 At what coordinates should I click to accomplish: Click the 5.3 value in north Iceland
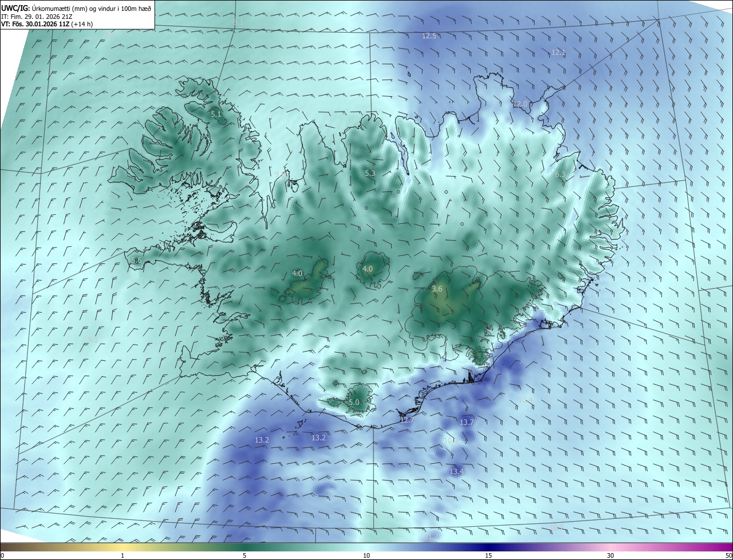(x=370, y=173)
